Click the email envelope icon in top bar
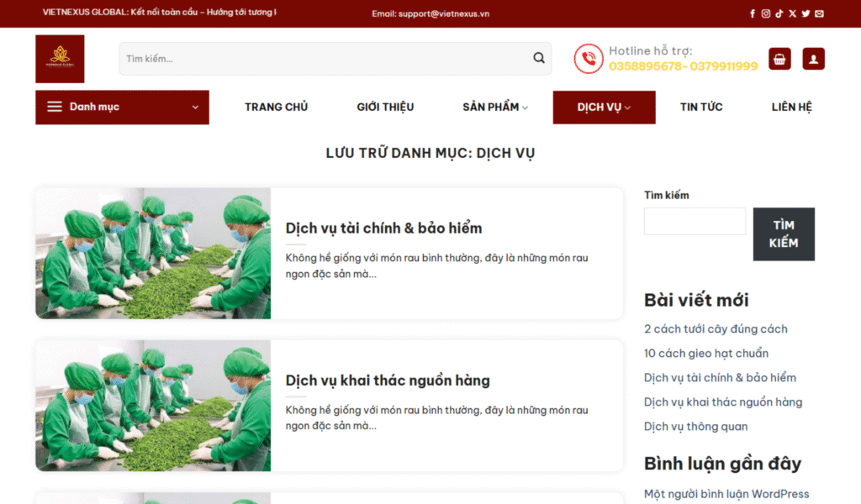Screen dimensions: 861x504 (819, 13)
